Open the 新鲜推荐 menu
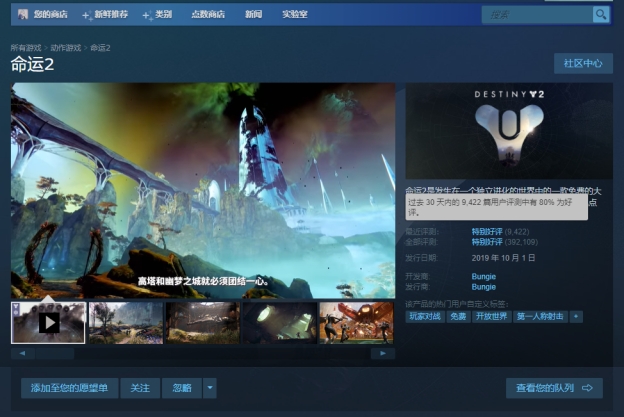 pos(111,14)
